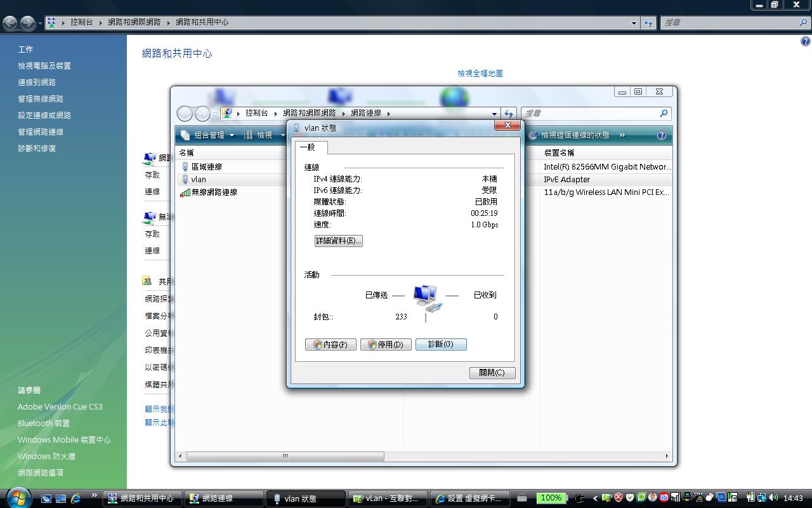Open address history dropdown in Network Connections
812x508 pixels.
(x=495, y=114)
